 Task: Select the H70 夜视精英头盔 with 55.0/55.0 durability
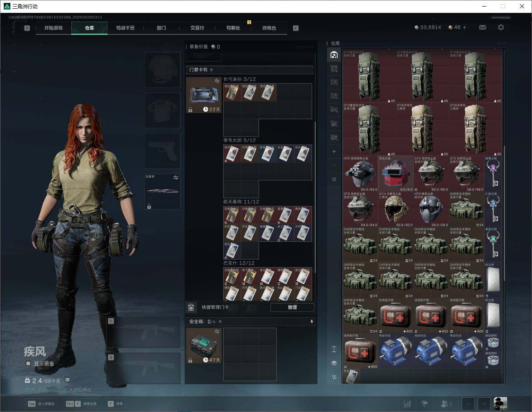(x=360, y=174)
